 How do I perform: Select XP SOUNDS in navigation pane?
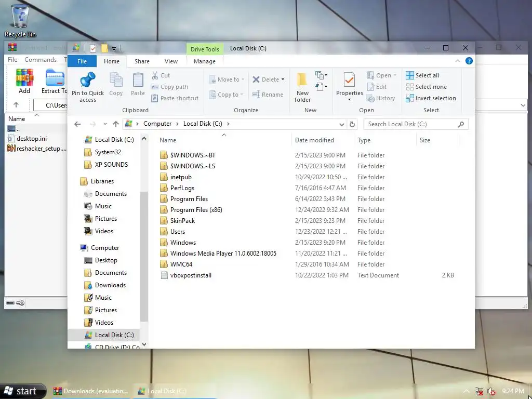(111, 165)
